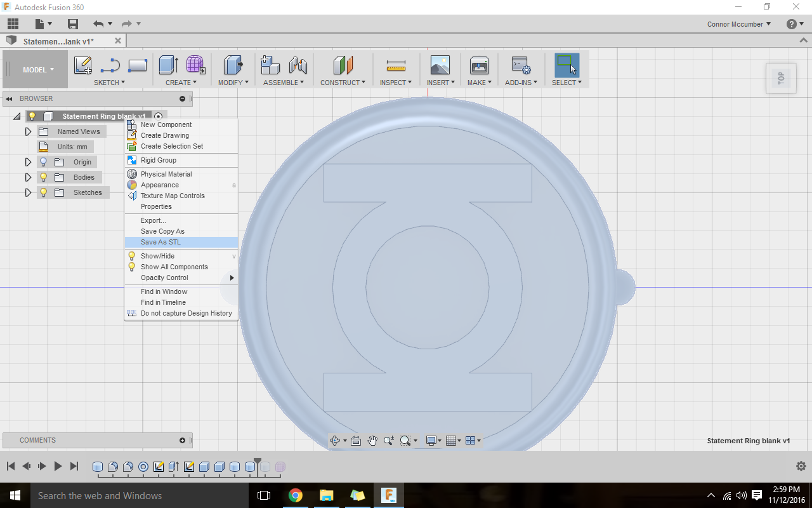
Task: Click the Orbit navigation tool
Action: (x=336, y=440)
